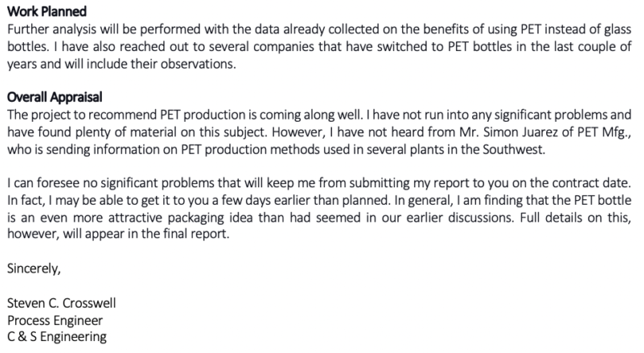
Task: Click the word 'Sincerely,'
Action: coord(33,269)
